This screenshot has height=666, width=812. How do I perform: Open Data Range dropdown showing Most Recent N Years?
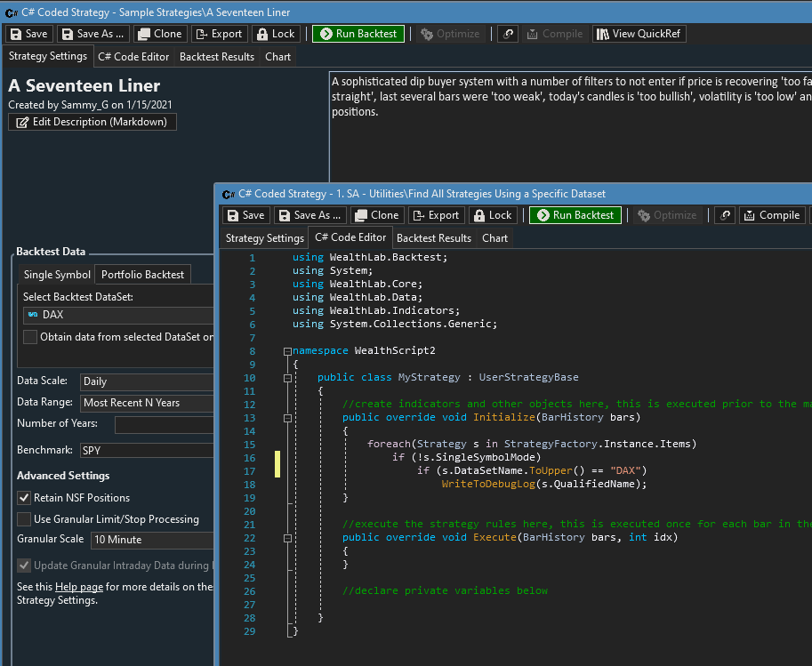point(147,403)
